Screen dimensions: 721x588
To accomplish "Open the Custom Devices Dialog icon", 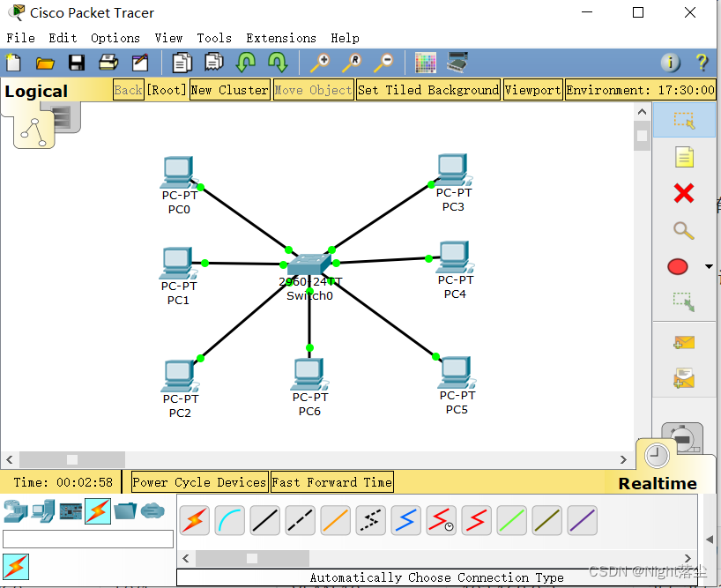I will tap(457, 63).
